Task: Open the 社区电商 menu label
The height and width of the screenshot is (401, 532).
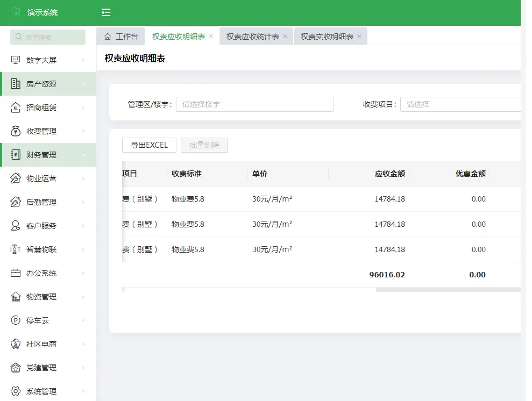Action: point(41,344)
